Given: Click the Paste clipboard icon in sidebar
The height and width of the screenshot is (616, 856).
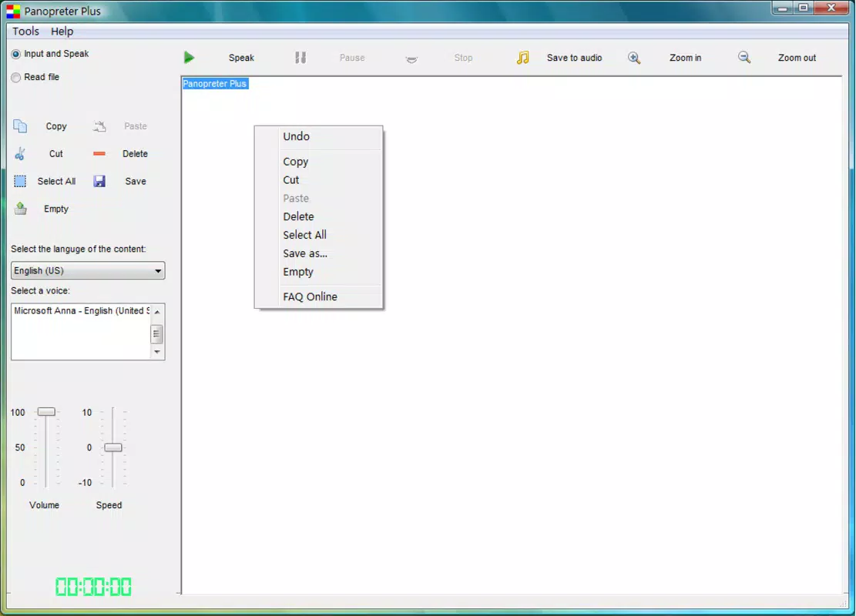Looking at the screenshot, I should coord(99,126).
